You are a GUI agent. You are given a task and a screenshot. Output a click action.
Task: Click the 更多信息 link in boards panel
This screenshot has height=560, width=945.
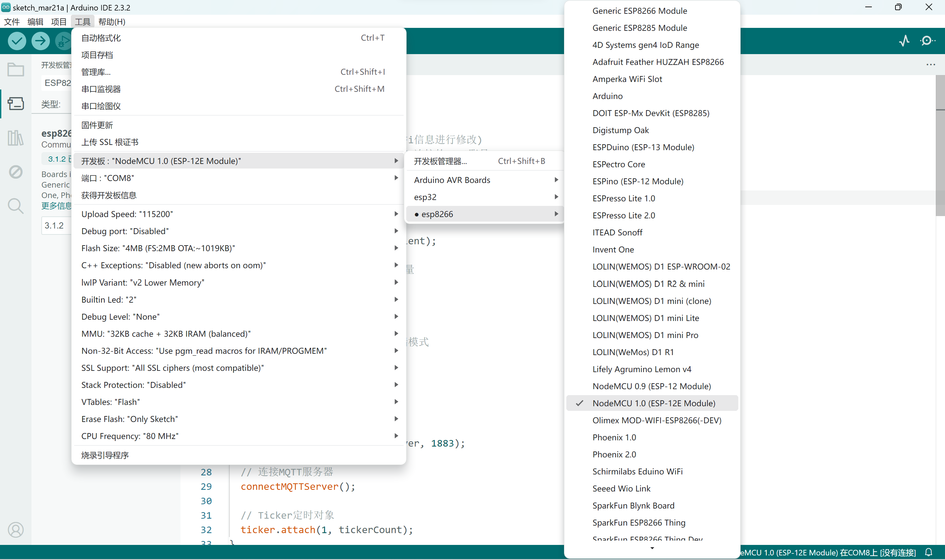[56, 206]
